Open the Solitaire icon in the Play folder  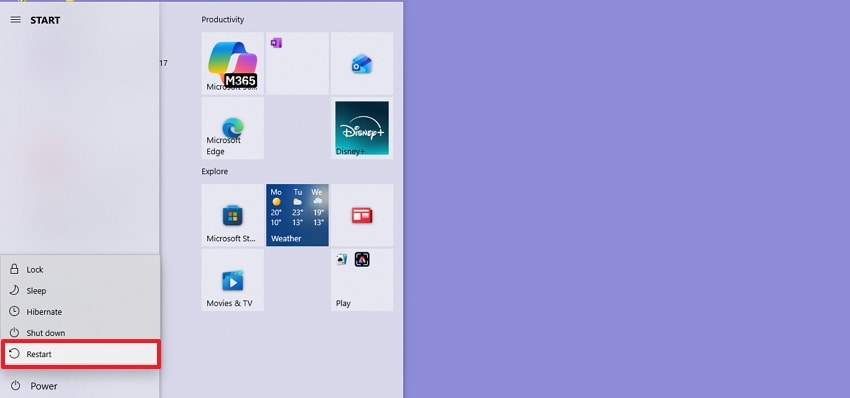click(342, 260)
